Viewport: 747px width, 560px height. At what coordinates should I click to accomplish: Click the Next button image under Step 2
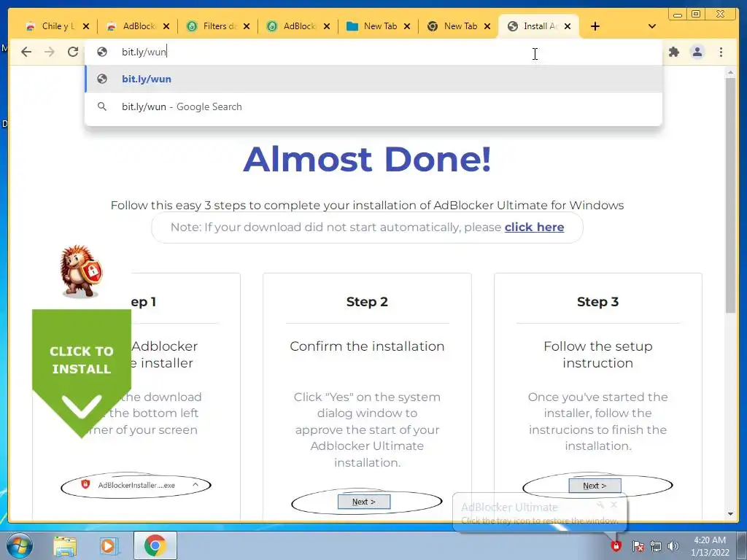pyautogui.click(x=364, y=502)
